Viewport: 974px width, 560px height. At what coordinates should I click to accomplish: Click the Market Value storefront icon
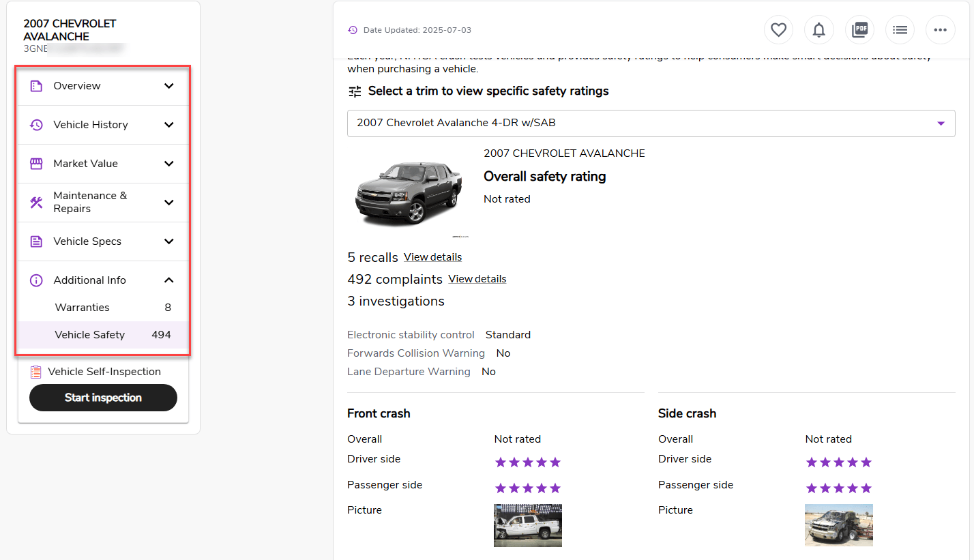point(36,164)
